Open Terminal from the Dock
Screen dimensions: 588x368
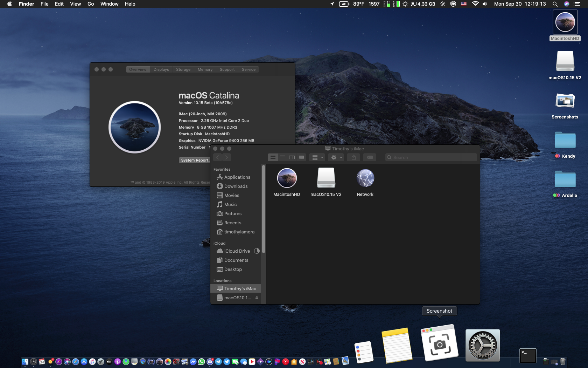pos(528,355)
